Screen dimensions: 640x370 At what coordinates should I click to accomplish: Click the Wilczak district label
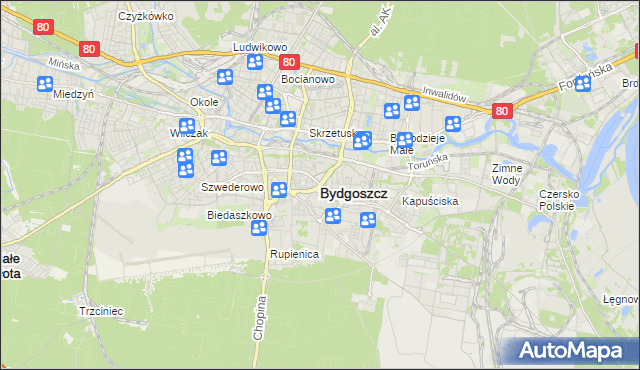pos(189,133)
